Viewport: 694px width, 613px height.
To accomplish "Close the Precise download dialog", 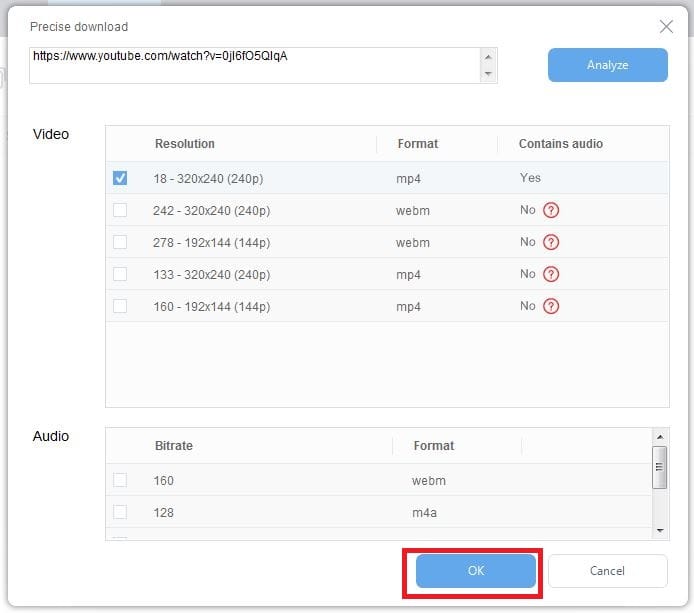I will point(666,27).
